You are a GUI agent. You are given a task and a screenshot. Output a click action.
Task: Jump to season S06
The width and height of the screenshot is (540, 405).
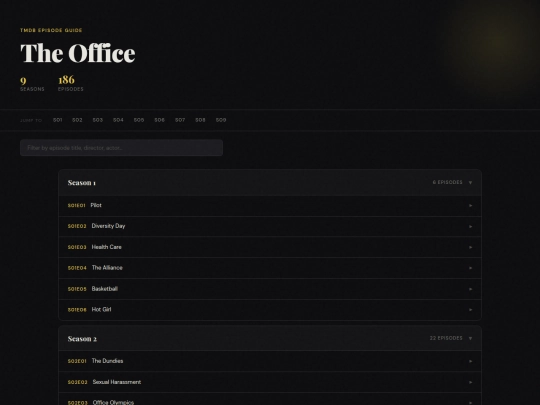(159, 120)
